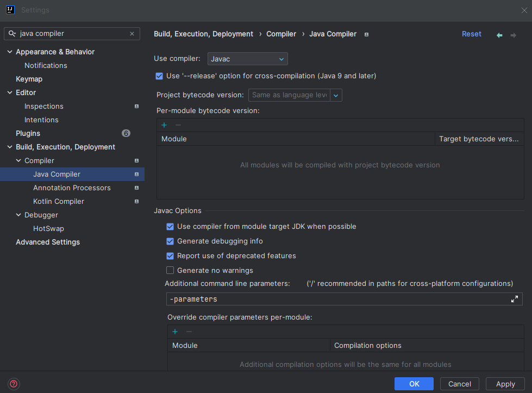Collapse the Compiler tree node
532x393 pixels.
tap(18, 160)
